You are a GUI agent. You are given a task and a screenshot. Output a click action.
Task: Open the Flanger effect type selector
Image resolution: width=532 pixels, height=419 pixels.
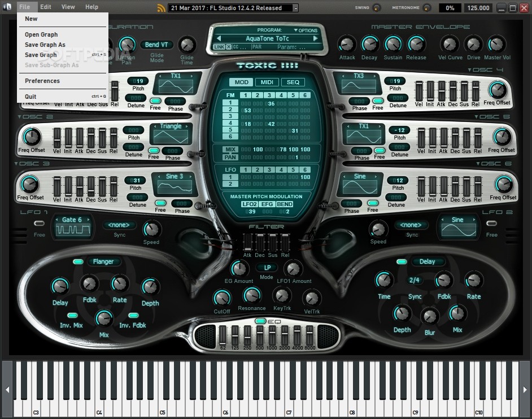point(103,261)
